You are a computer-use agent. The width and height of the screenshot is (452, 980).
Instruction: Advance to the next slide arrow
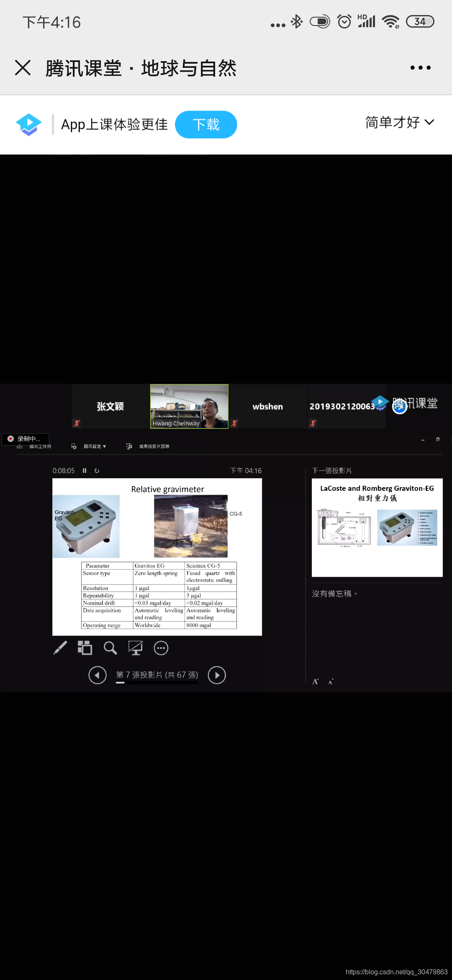tap(217, 675)
